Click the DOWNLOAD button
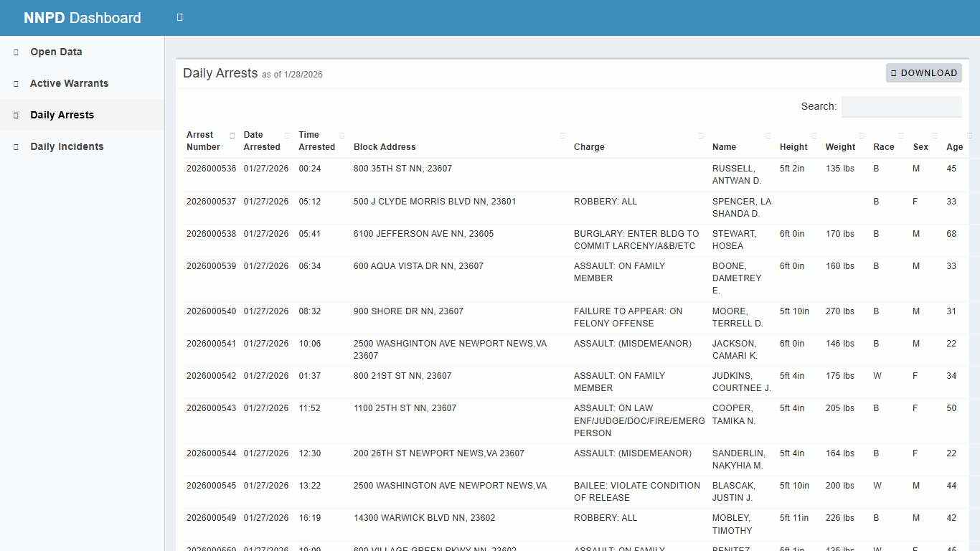 click(x=923, y=72)
